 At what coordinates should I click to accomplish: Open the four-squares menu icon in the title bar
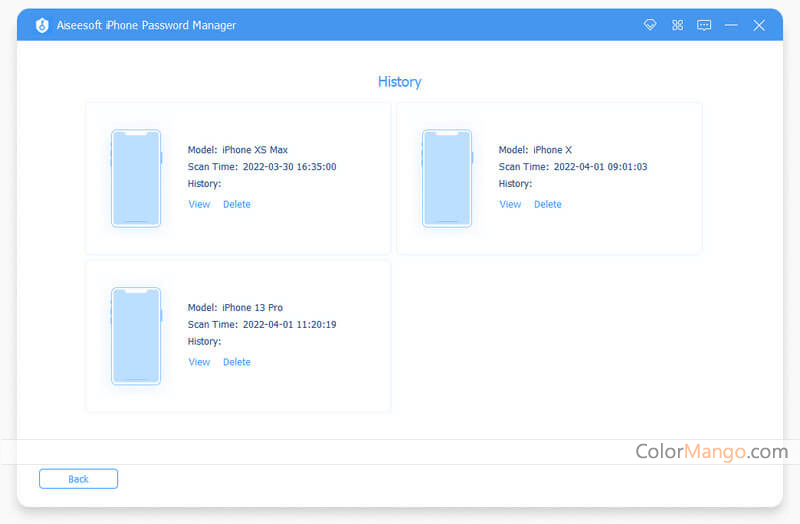677,25
